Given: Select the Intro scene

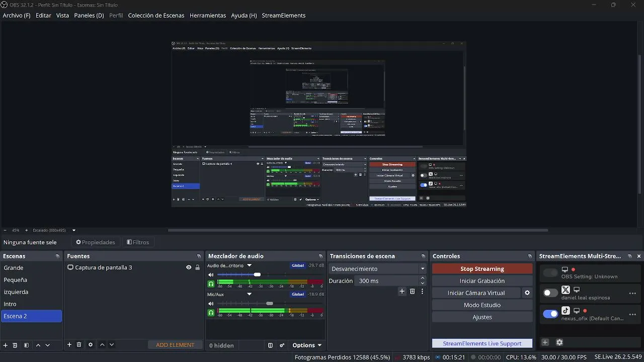Looking at the screenshot, I should tap(31, 304).
